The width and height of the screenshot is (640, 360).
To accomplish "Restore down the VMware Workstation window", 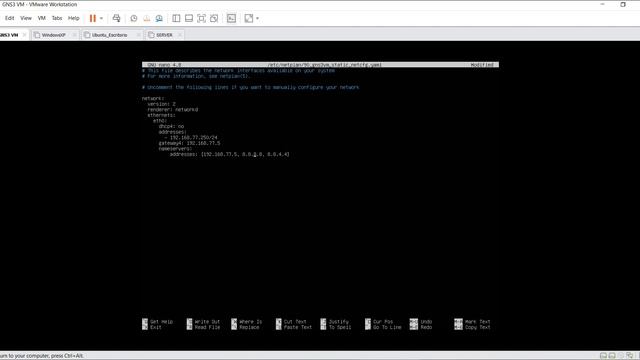I will pyautogui.click(x=623, y=4).
